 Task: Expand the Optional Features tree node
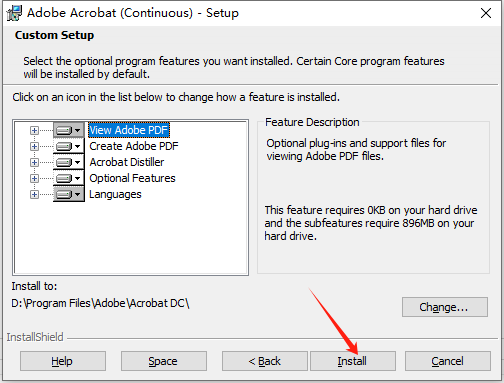coord(34,178)
